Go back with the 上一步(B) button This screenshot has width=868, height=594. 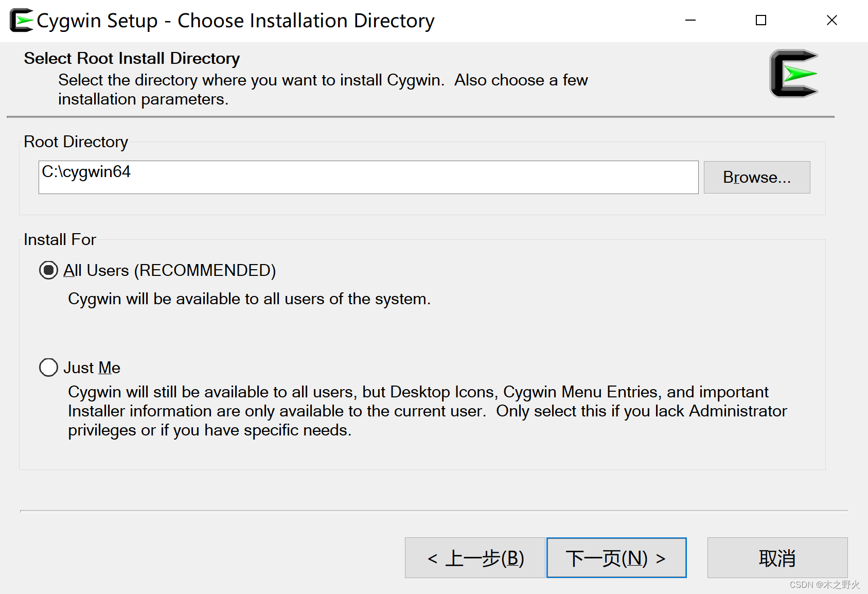(475, 558)
